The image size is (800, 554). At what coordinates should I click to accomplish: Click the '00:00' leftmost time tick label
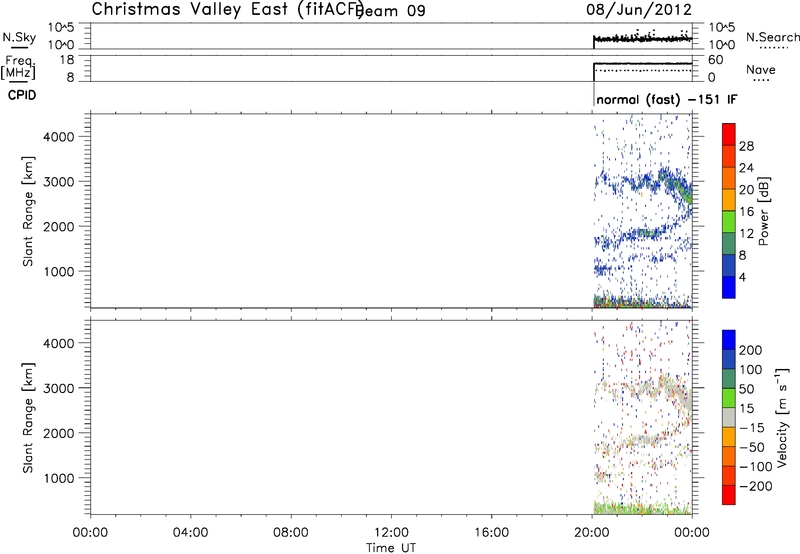click(x=90, y=533)
